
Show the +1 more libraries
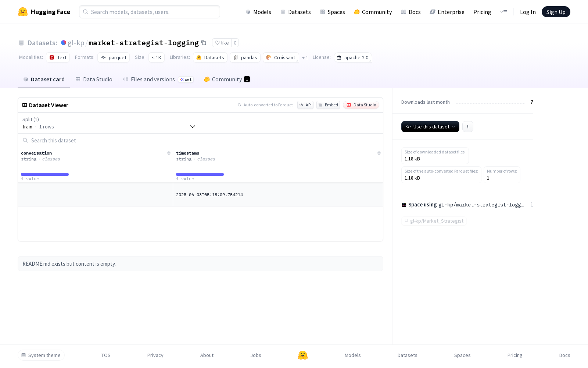pyautogui.click(x=305, y=57)
